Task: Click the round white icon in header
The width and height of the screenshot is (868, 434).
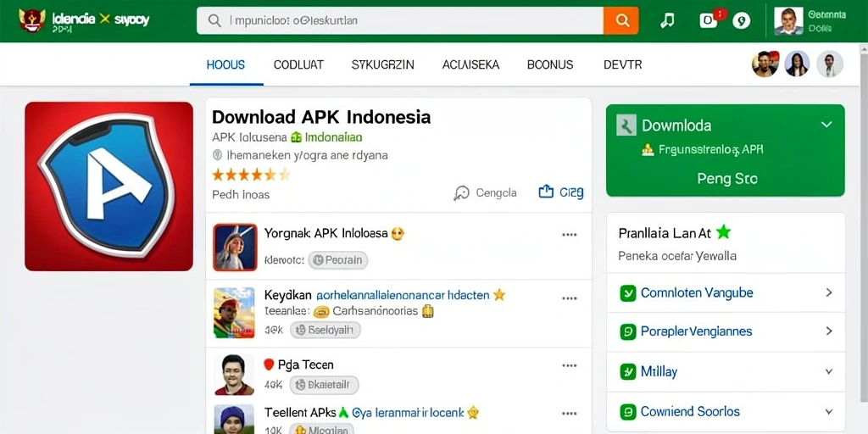Action: coord(741,21)
